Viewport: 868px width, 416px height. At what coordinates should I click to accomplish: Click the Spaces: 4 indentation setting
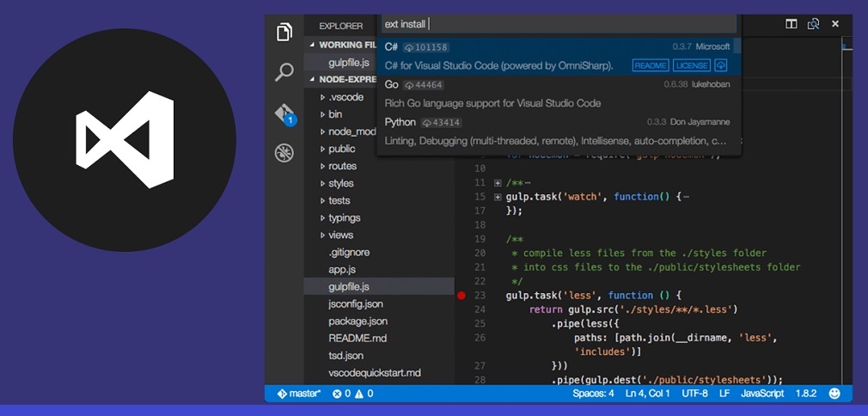coord(594,394)
